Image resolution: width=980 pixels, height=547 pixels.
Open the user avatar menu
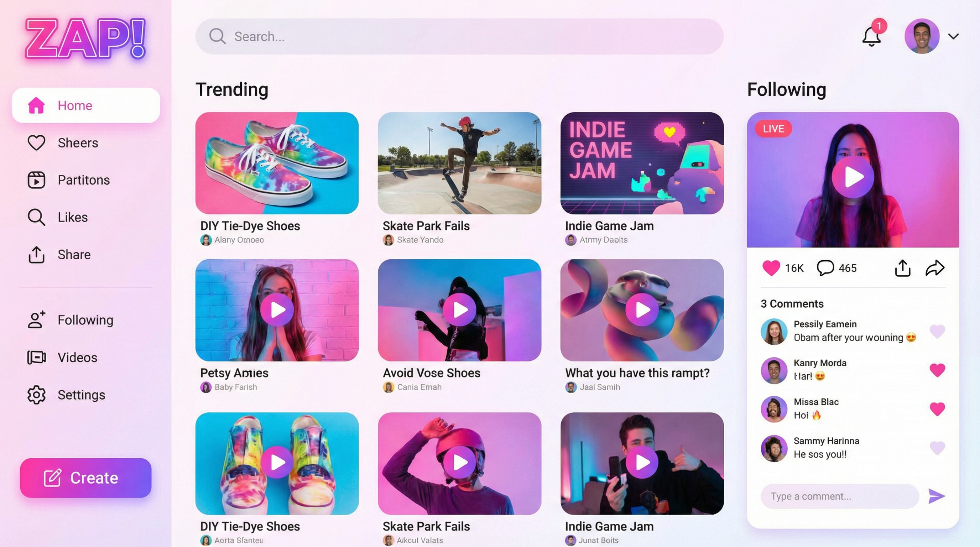point(922,36)
